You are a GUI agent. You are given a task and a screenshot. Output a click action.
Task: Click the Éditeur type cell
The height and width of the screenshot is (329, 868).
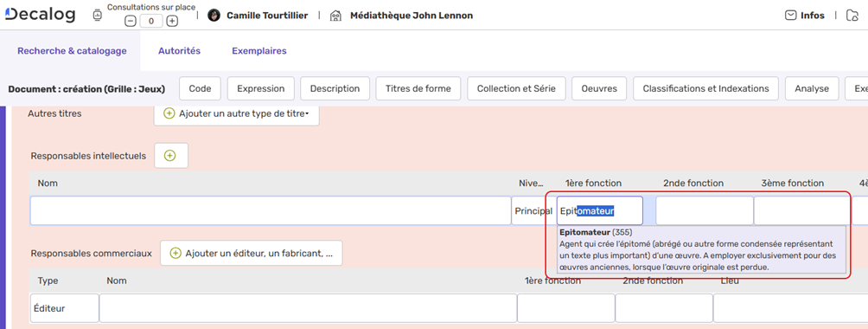pyautogui.click(x=65, y=308)
